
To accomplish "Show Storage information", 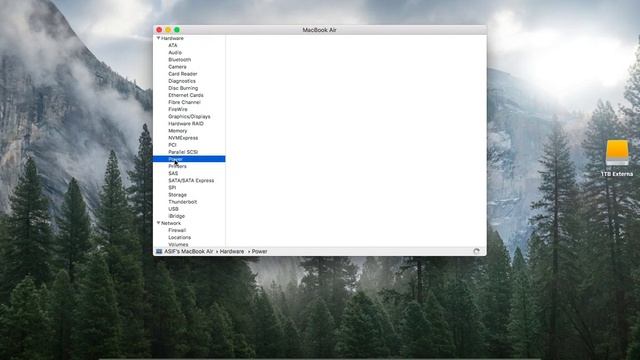I will (178, 195).
